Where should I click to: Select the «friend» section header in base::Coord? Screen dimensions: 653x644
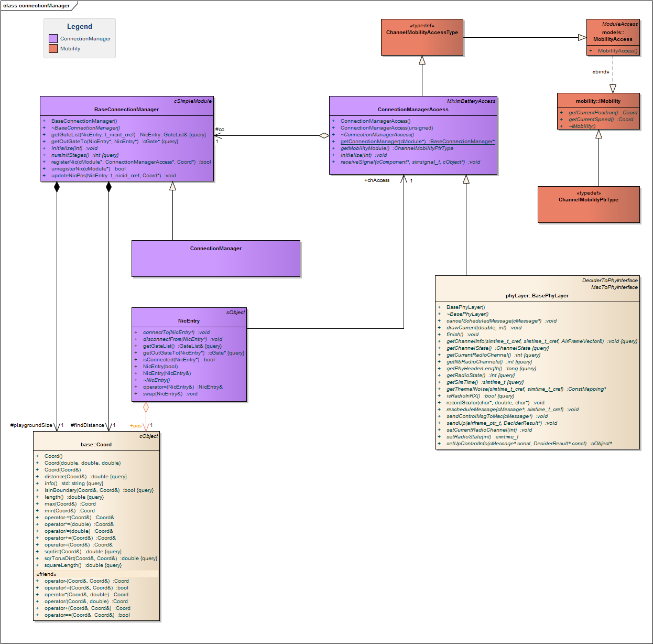tap(46, 574)
